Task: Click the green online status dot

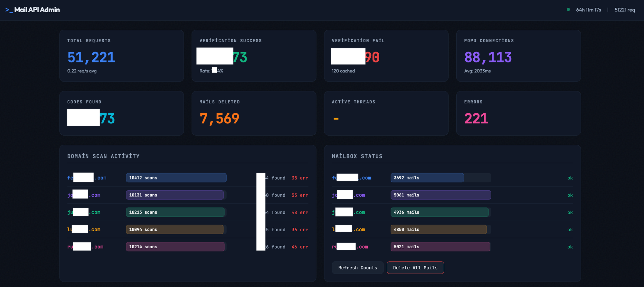Action: click(568, 10)
